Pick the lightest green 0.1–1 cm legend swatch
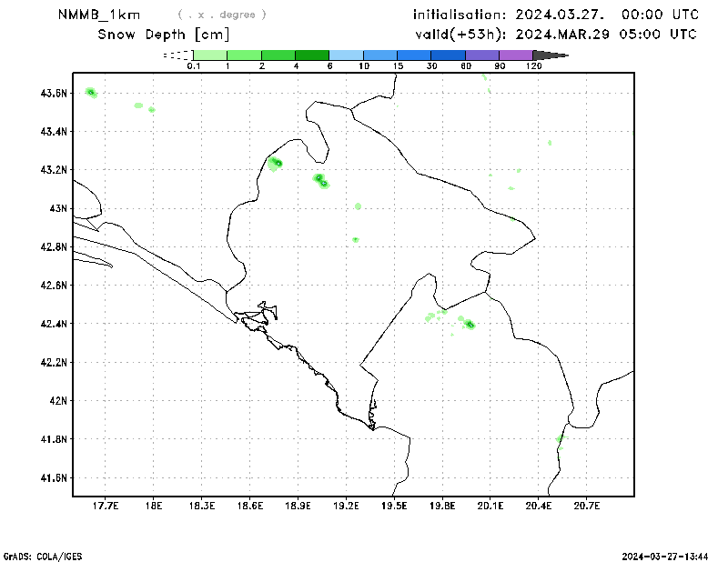Image resolution: width=728 pixels, height=562 pixels. pos(209,55)
